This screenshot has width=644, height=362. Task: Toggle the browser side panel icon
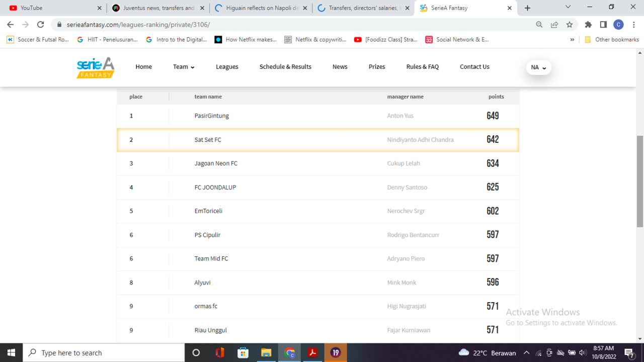coord(603,24)
